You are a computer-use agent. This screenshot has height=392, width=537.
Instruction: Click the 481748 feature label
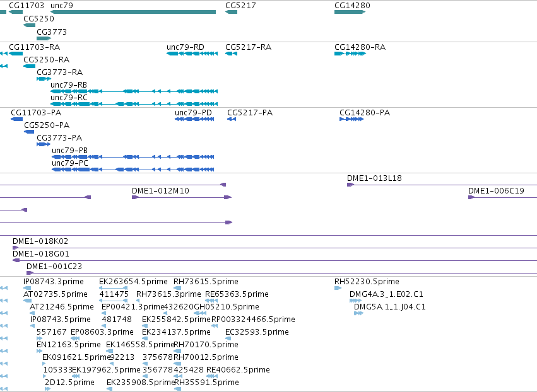click(117, 320)
